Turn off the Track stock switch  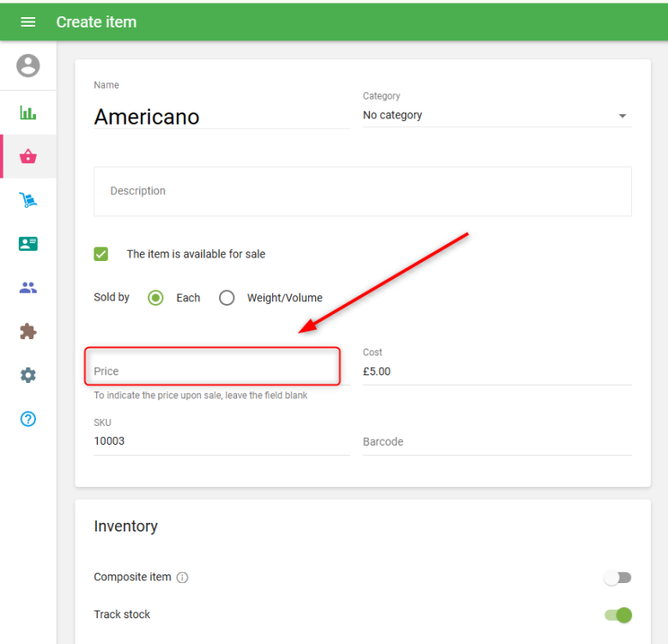618,615
